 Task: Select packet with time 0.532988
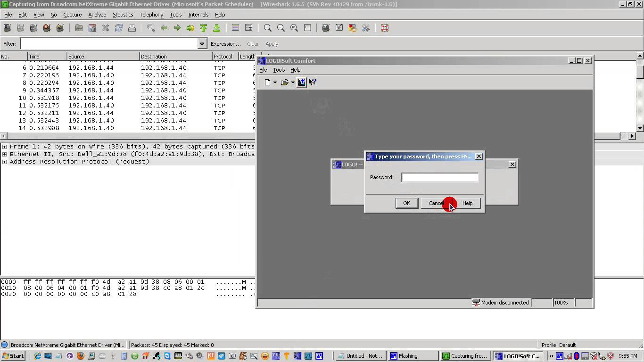click(127, 128)
